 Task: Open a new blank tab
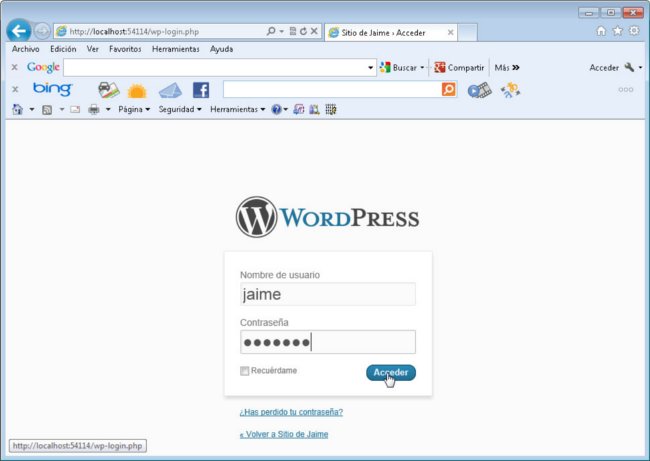pos(468,32)
